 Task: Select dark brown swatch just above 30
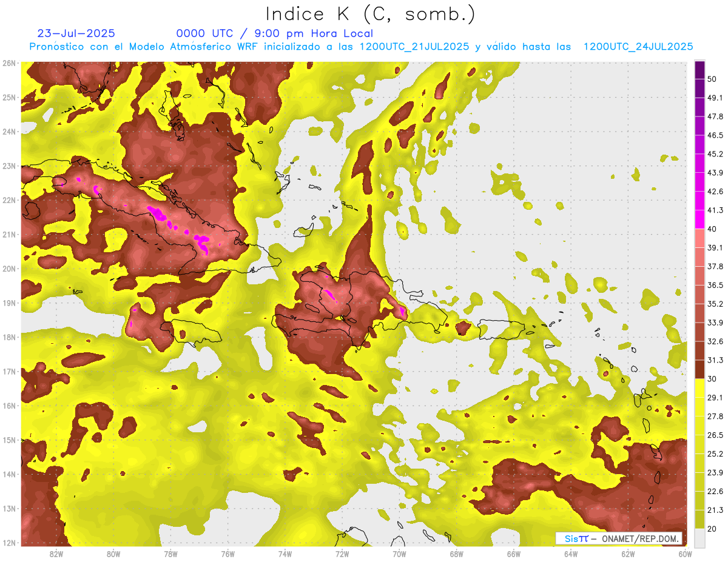(699, 369)
